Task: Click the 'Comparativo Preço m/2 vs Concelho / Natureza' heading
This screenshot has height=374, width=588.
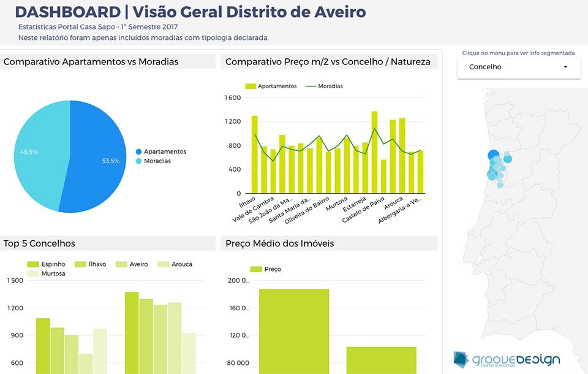Action: pyautogui.click(x=328, y=62)
